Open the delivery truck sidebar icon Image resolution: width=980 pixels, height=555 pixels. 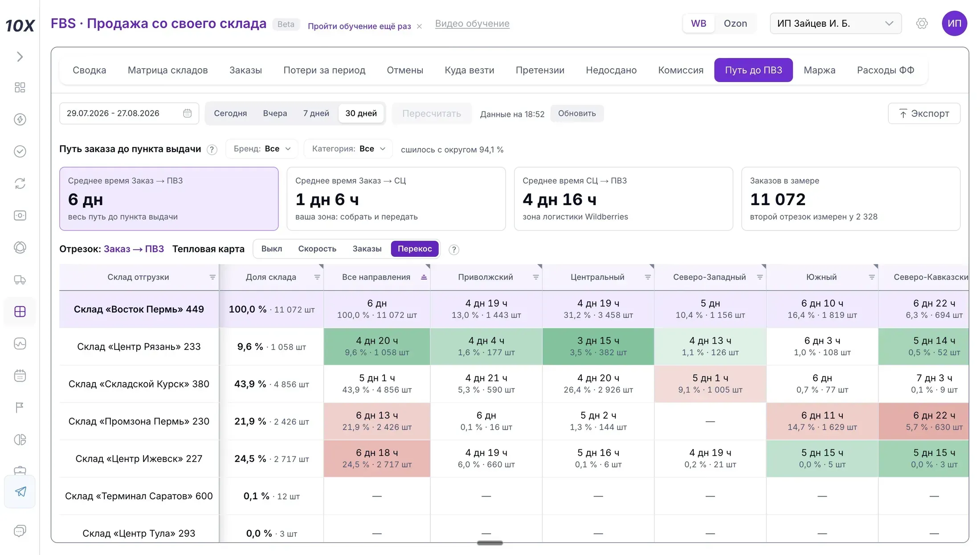(20, 280)
